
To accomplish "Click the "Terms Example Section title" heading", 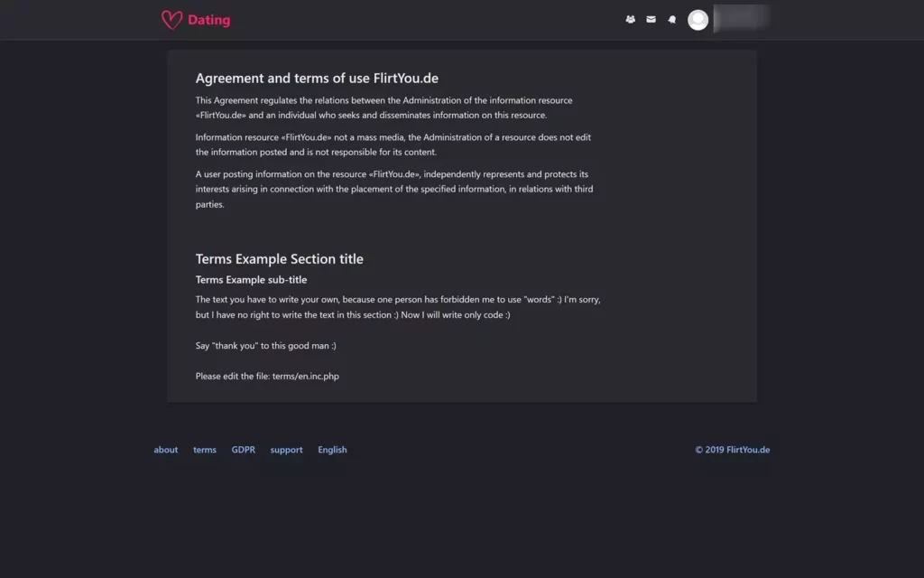I will (280, 259).
